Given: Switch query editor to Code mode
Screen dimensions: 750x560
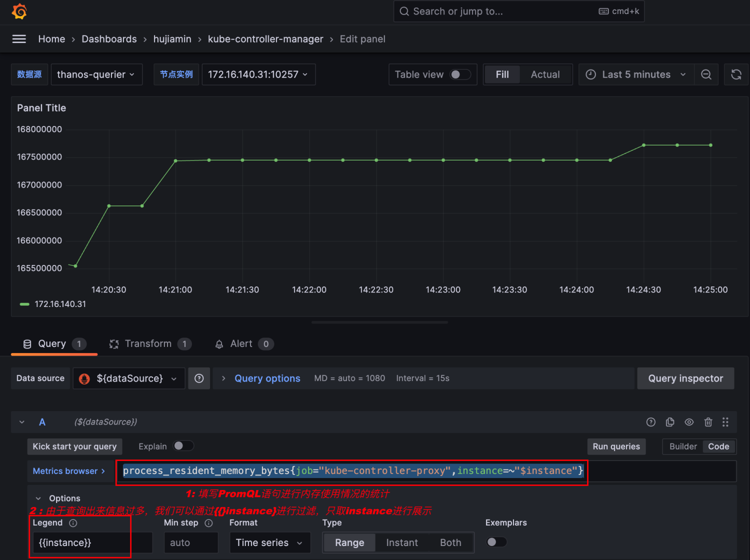Looking at the screenshot, I should click(718, 446).
